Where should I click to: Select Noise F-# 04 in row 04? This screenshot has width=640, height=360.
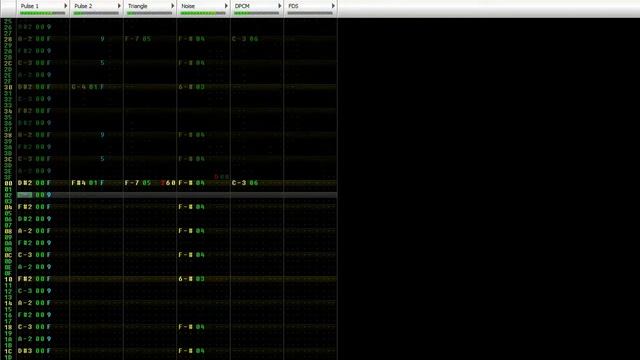point(191,207)
